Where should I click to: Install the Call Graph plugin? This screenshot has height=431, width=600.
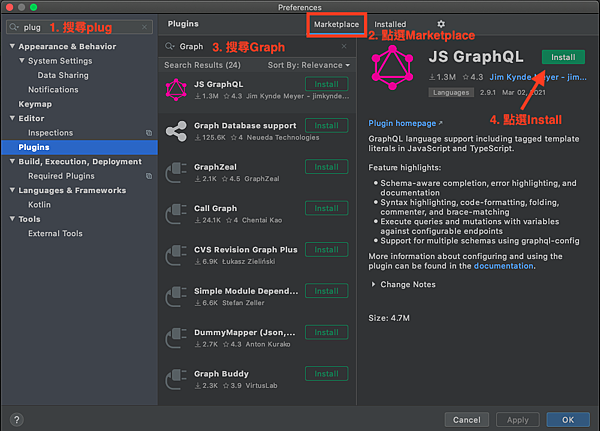pos(326,208)
